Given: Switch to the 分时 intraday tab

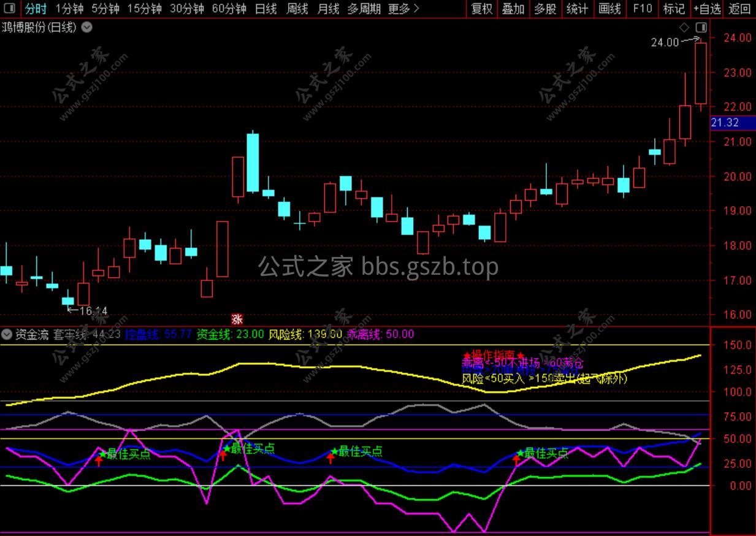Looking at the screenshot, I should pos(36,9).
